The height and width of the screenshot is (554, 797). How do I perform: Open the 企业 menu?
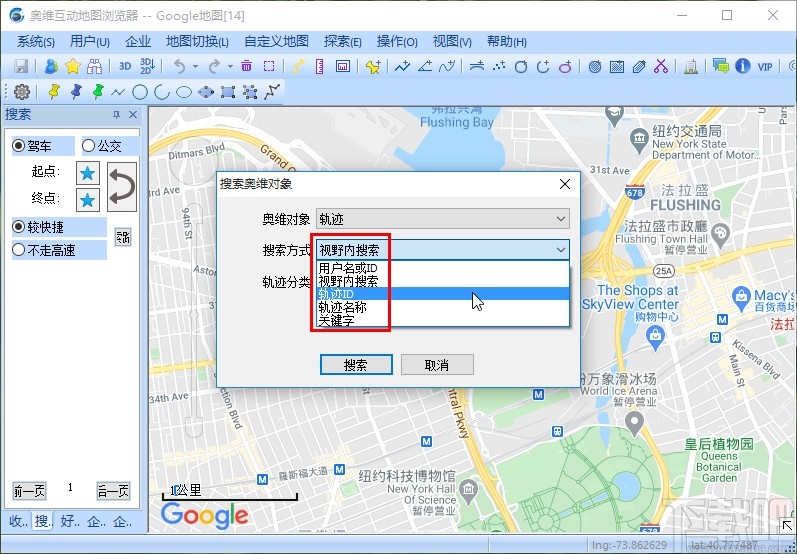pyautogui.click(x=138, y=42)
